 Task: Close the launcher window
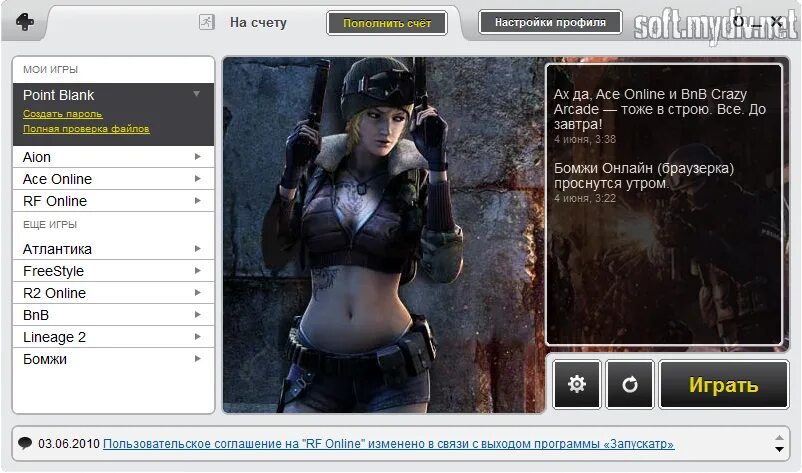[x=776, y=21]
